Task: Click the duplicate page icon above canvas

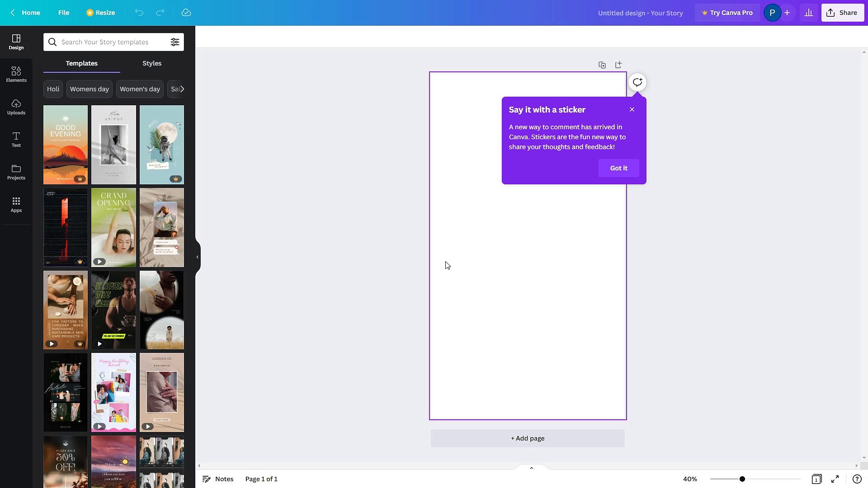Action: coord(602,65)
